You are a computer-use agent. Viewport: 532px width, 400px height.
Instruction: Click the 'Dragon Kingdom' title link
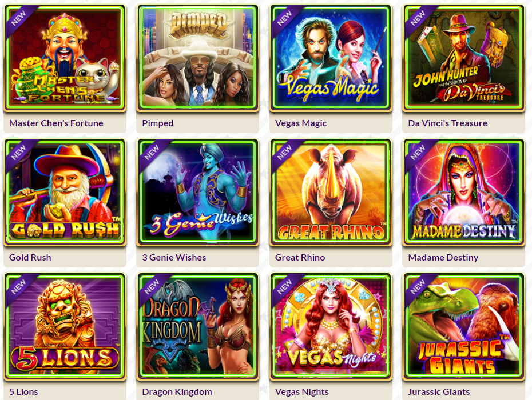(x=177, y=392)
